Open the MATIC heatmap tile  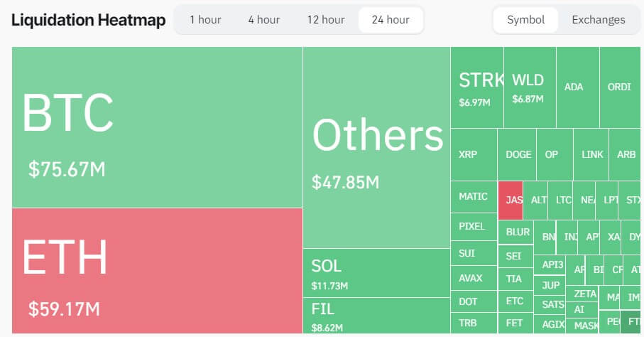tap(474, 196)
